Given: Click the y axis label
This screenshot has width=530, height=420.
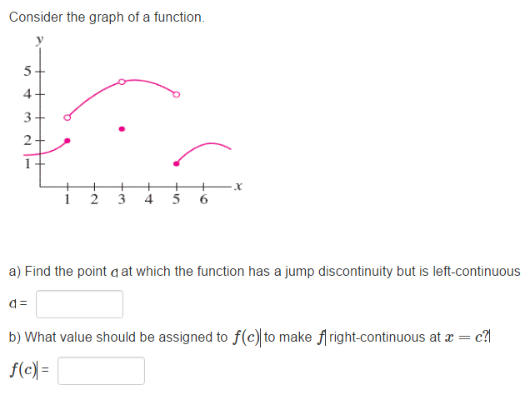Looking at the screenshot, I should (x=37, y=39).
